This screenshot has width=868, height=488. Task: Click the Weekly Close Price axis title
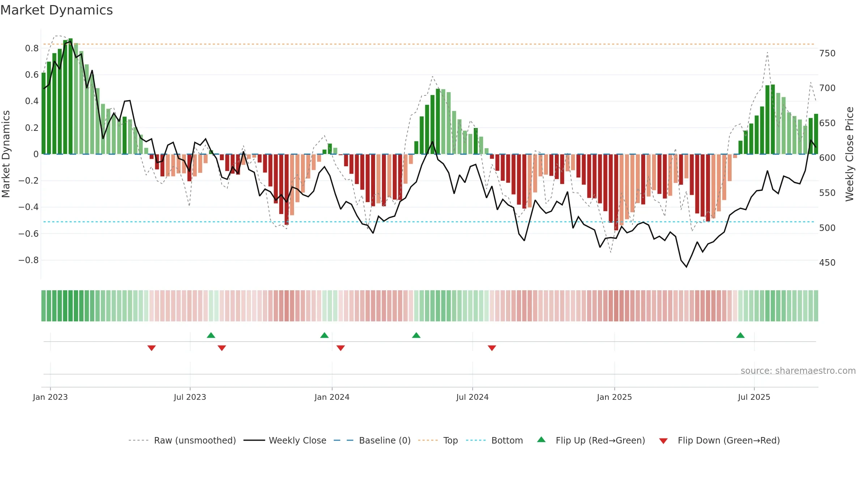point(850,154)
